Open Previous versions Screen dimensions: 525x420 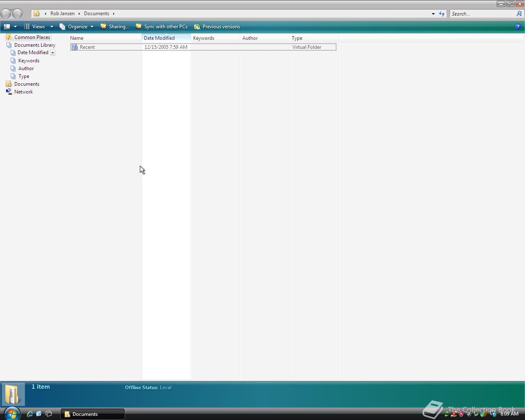click(x=217, y=27)
